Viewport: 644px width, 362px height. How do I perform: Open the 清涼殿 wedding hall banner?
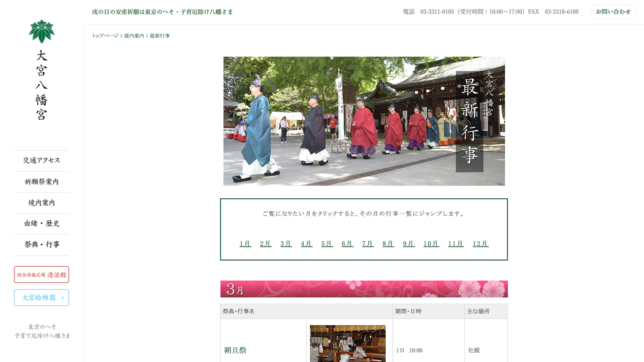tap(41, 275)
